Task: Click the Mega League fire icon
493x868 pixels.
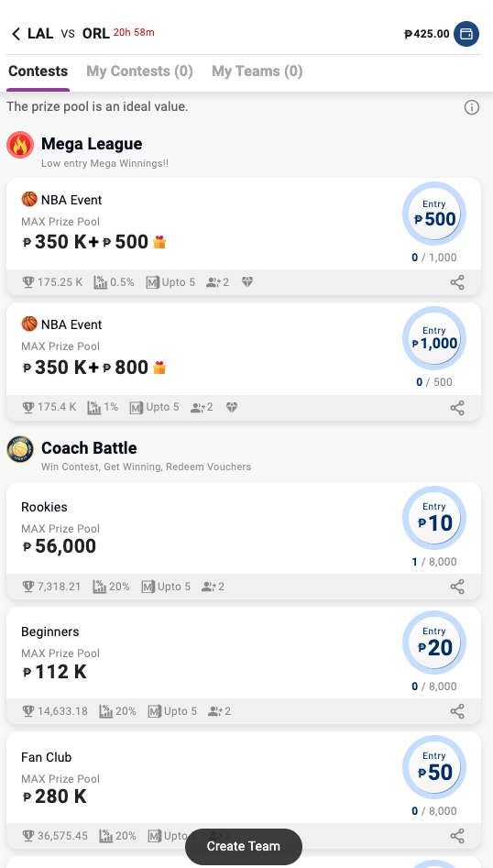Action: point(20,145)
